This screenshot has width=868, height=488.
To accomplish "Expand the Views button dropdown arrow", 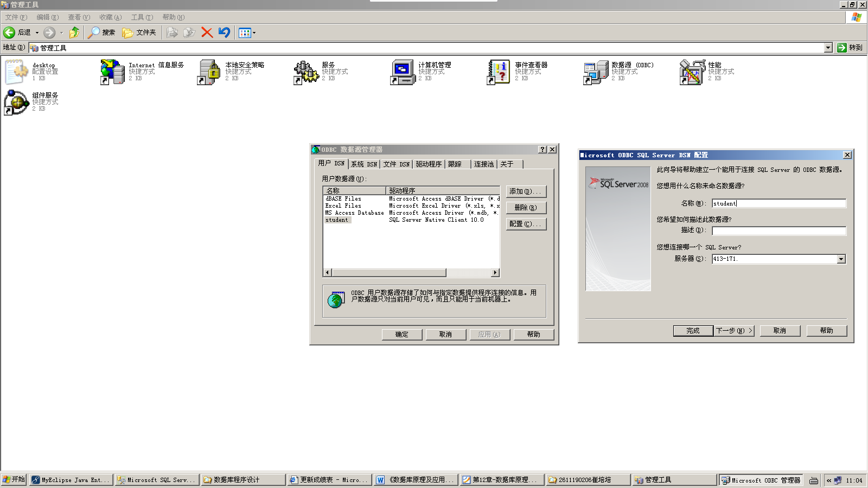I will (x=254, y=33).
